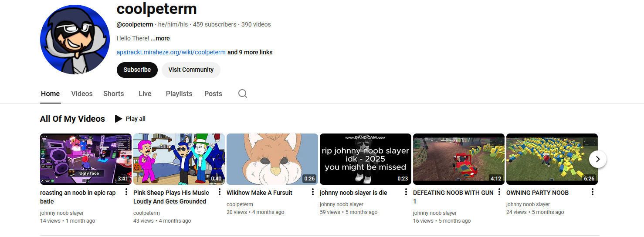Open the red car gun video thumbnail
This screenshot has height=237, width=644.
(x=459, y=159)
